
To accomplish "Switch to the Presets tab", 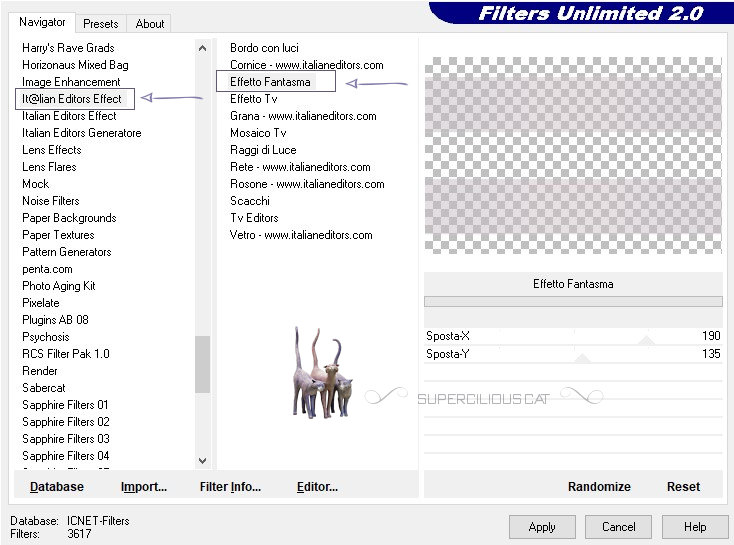I will (101, 23).
